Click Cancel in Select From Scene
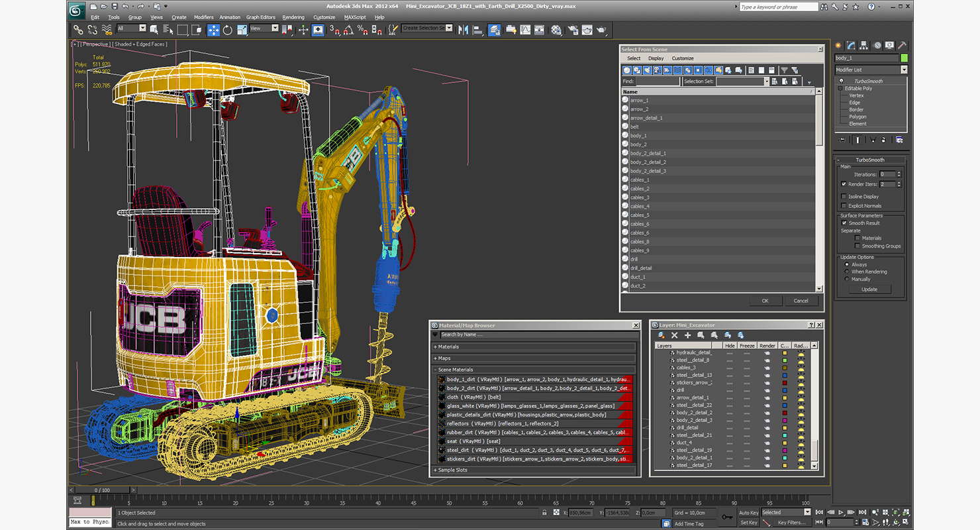 pos(801,301)
